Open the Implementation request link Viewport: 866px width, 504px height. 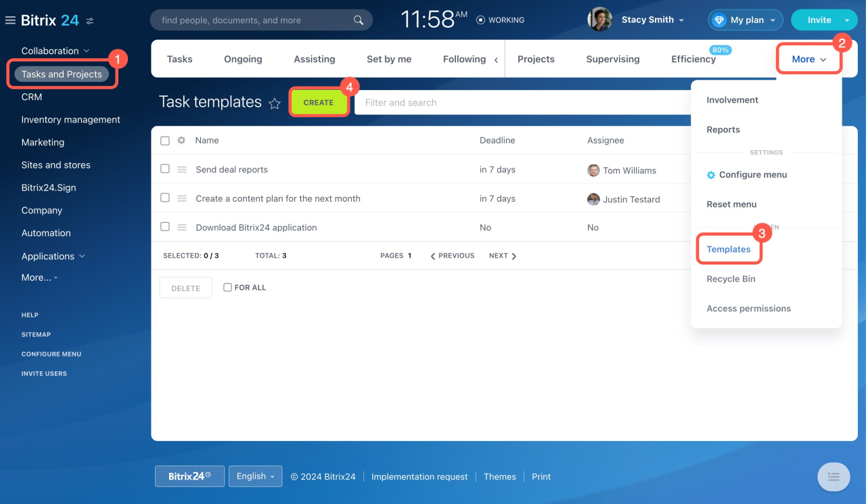[x=419, y=477]
